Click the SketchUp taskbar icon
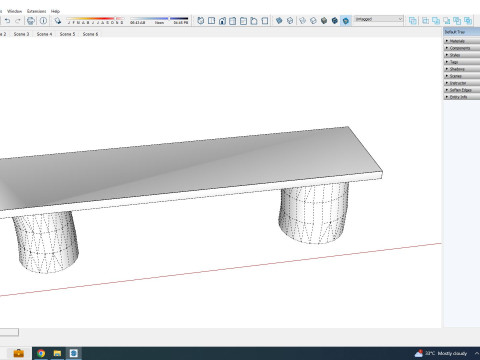 [x=74, y=353]
